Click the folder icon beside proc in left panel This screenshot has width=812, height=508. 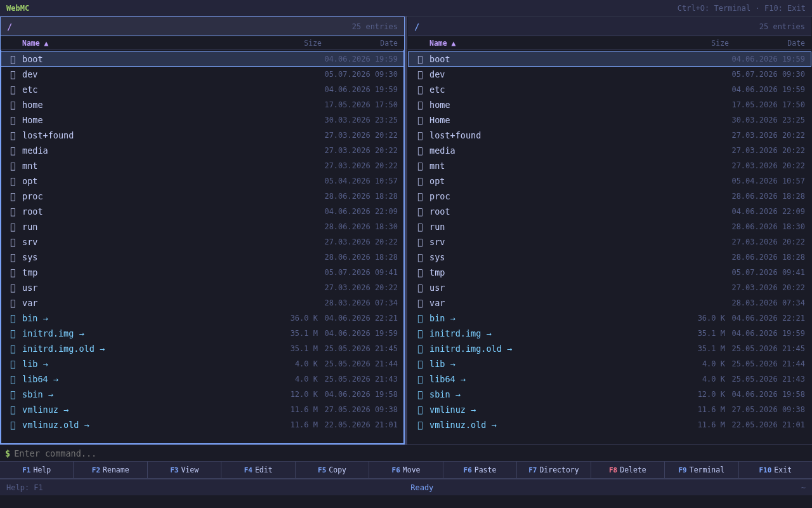tap(13, 196)
